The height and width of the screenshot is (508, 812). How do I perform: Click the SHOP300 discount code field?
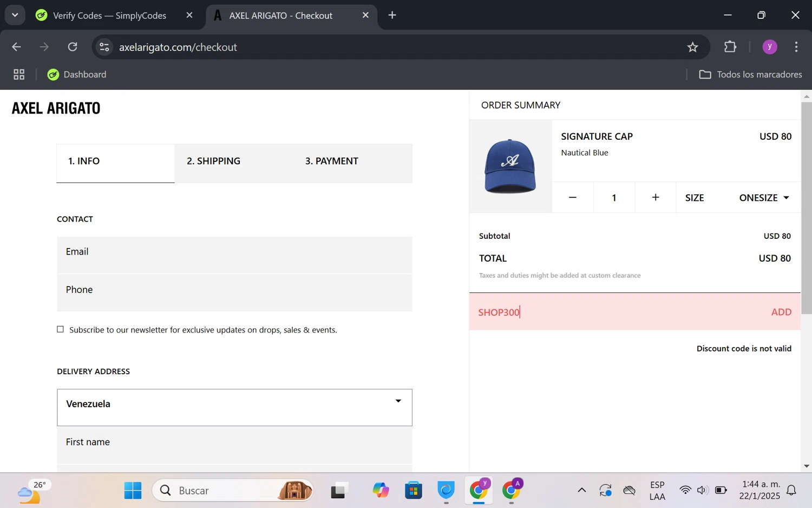617,312
